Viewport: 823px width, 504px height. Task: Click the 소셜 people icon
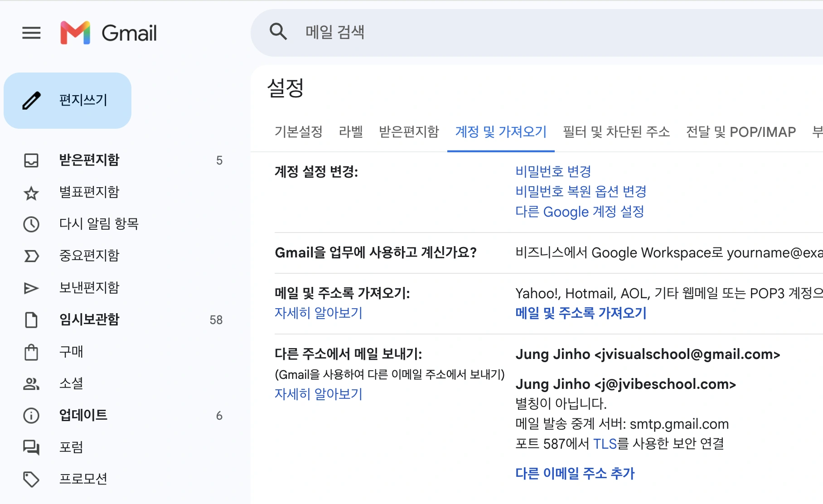pyautogui.click(x=31, y=384)
